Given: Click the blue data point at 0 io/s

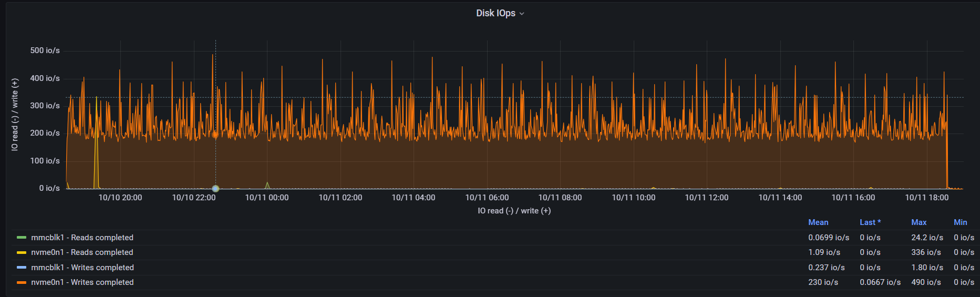Looking at the screenshot, I should click(215, 188).
